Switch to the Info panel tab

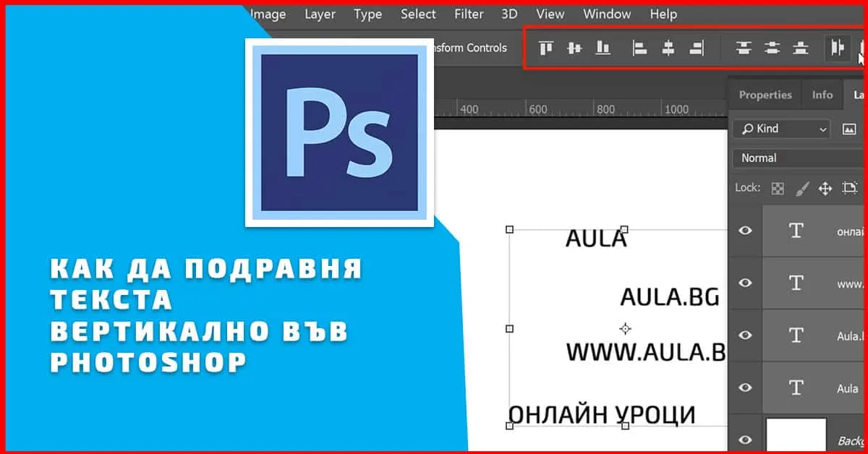(822, 95)
